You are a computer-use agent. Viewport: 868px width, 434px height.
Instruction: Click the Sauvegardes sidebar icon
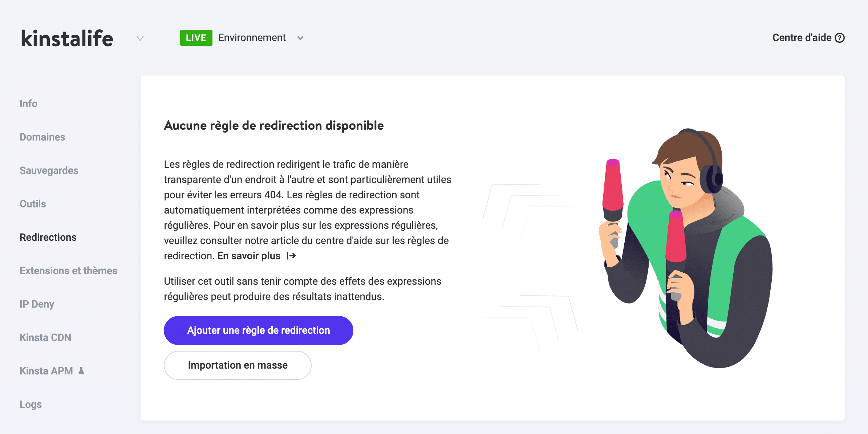[48, 170]
